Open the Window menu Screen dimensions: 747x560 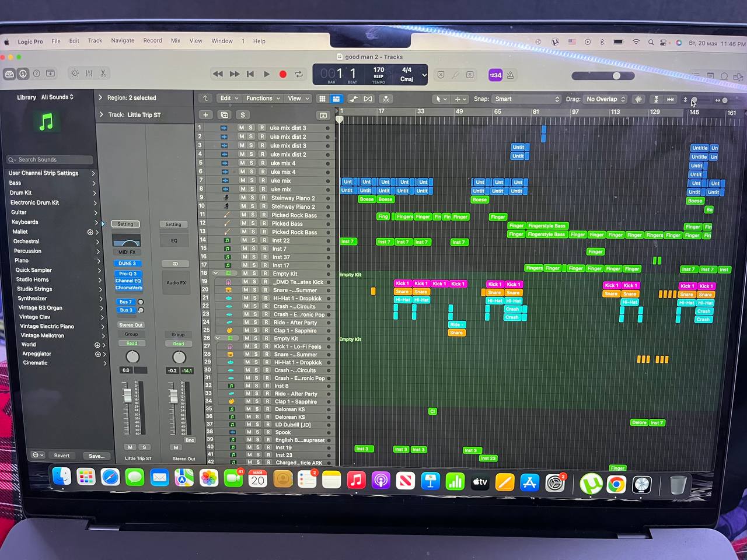pos(222,41)
